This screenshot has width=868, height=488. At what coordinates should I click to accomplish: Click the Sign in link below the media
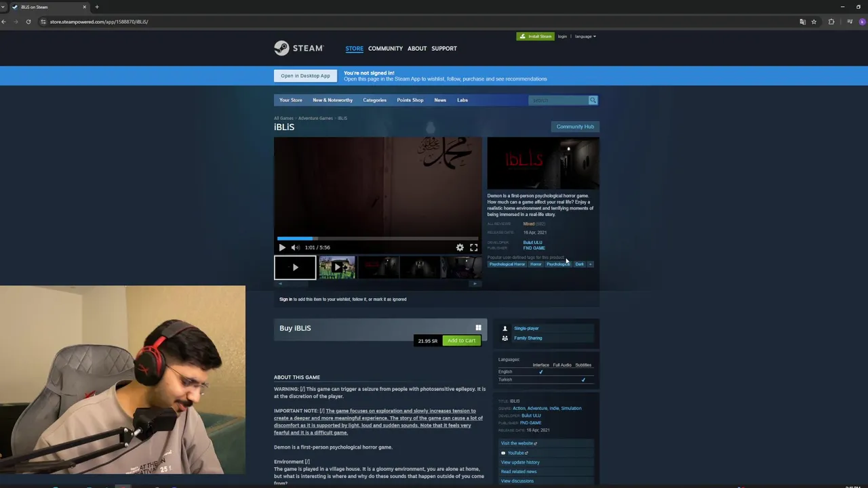(x=285, y=300)
